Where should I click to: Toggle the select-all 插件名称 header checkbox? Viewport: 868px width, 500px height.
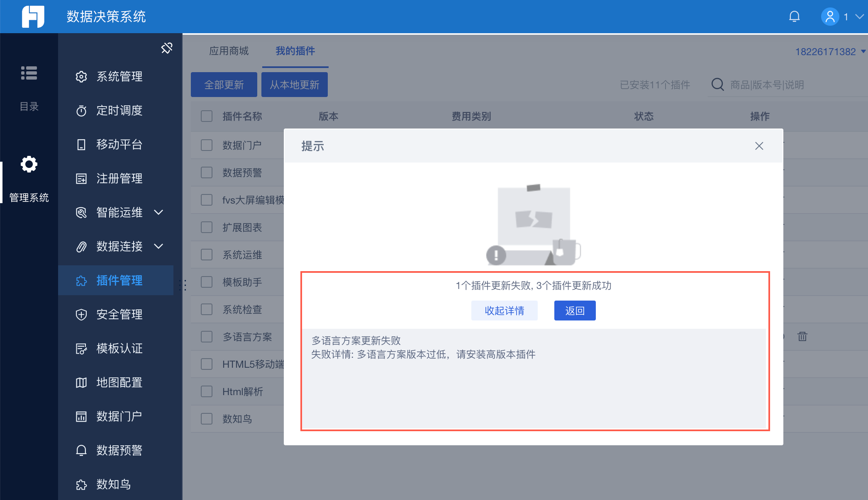pyautogui.click(x=207, y=116)
